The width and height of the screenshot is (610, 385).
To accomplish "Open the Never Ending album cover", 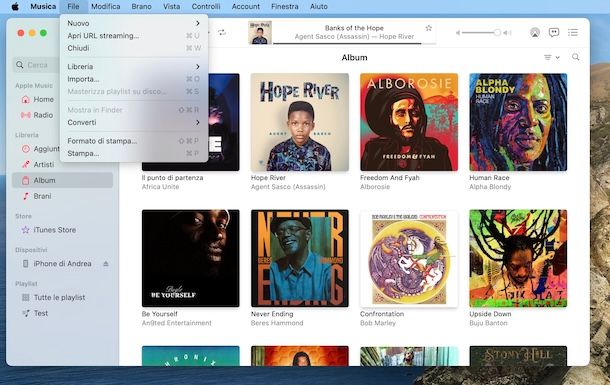I will coord(300,258).
